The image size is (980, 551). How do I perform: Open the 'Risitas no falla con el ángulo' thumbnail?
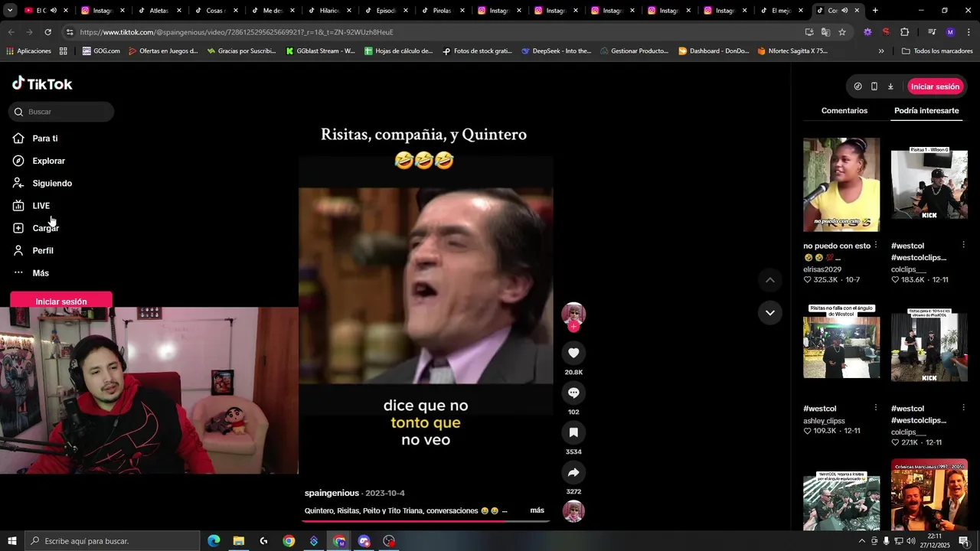[x=841, y=341]
